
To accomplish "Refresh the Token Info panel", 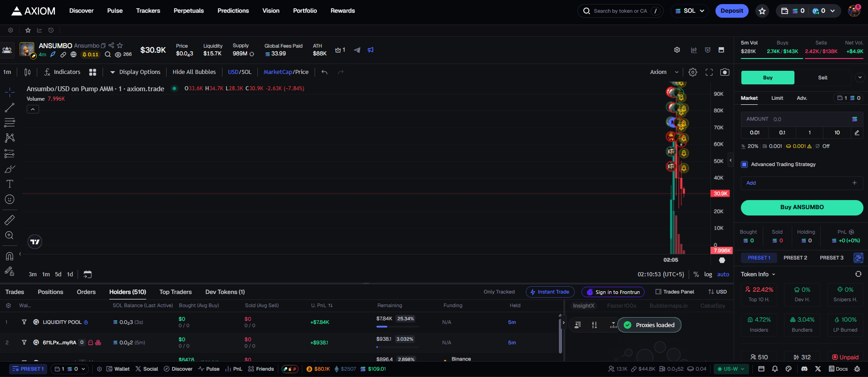I will point(858,274).
